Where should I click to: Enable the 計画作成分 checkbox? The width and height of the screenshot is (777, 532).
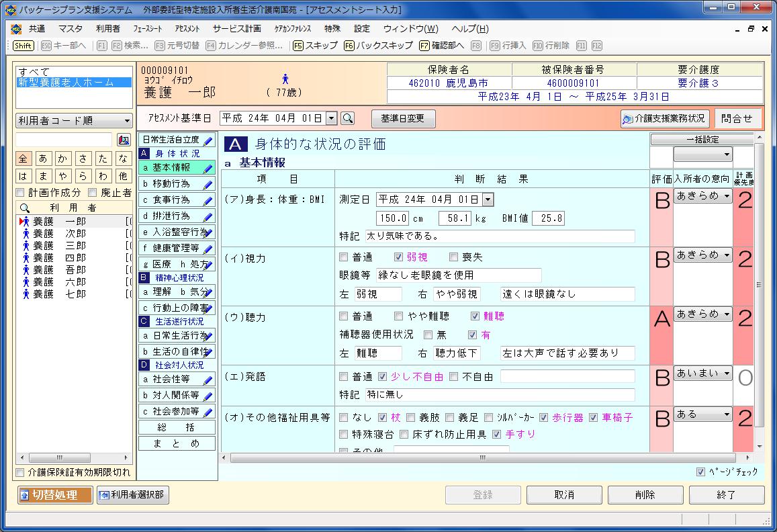pyautogui.click(x=20, y=193)
